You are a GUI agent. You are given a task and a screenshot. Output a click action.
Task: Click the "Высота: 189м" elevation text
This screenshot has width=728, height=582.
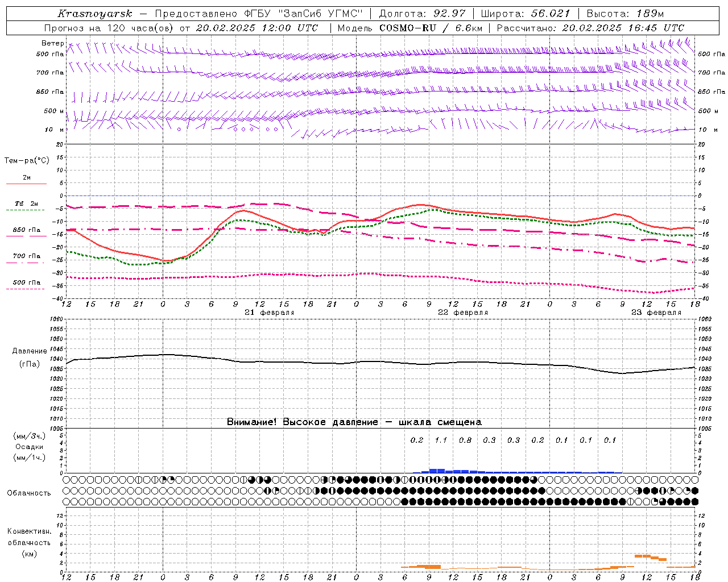(625, 14)
